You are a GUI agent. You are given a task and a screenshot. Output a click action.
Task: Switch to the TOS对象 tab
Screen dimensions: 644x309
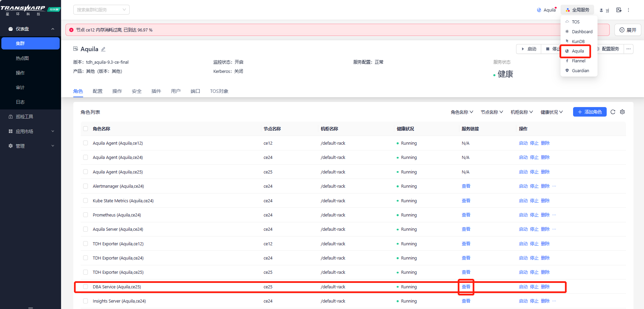tap(219, 91)
